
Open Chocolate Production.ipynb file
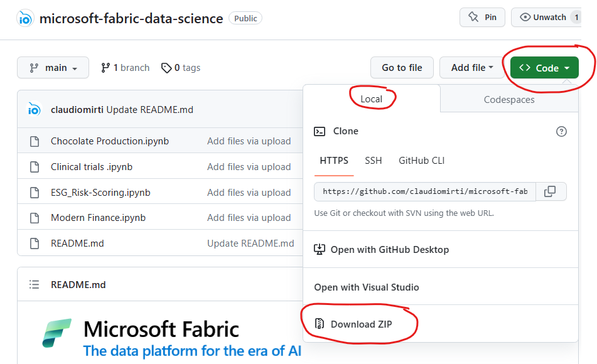[x=110, y=141]
